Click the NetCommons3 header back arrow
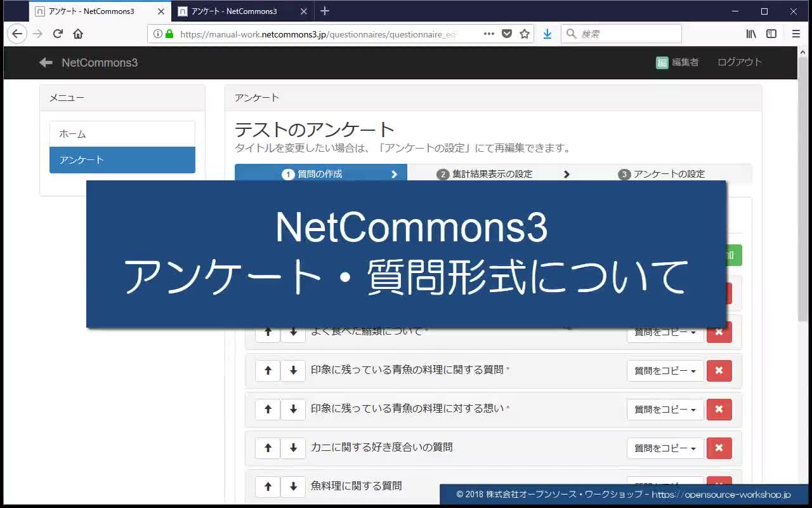The width and height of the screenshot is (812, 508). pyautogui.click(x=46, y=62)
